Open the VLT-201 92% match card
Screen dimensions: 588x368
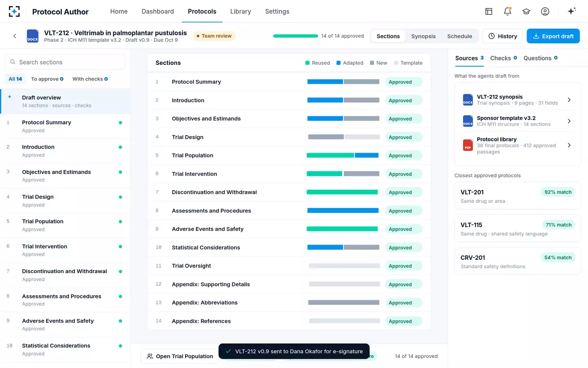[517, 196]
